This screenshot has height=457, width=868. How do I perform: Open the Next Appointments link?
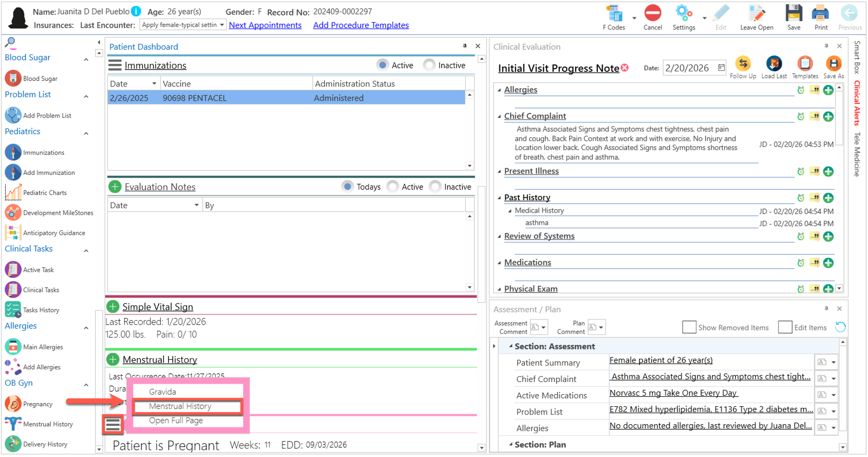265,25
